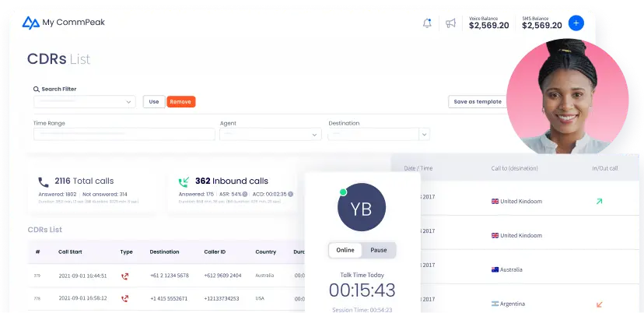The image size is (644, 313).
Task: Click the My CommPeak logo
Action: (x=64, y=23)
